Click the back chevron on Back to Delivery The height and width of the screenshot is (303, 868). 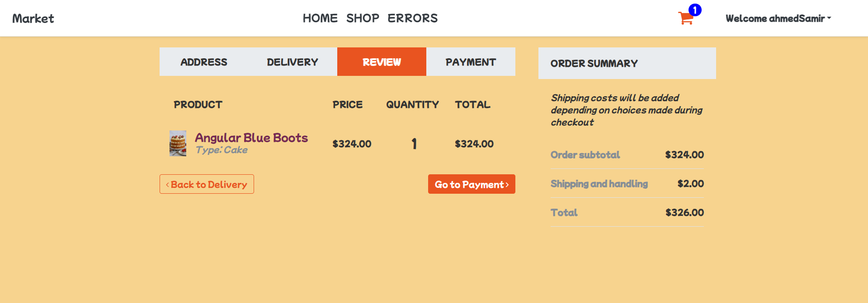point(167,184)
